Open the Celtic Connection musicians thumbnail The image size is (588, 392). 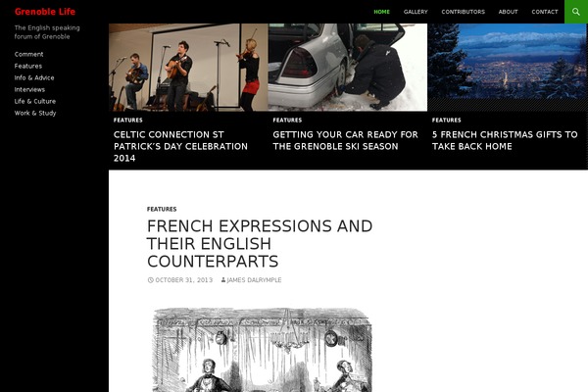pos(188,68)
